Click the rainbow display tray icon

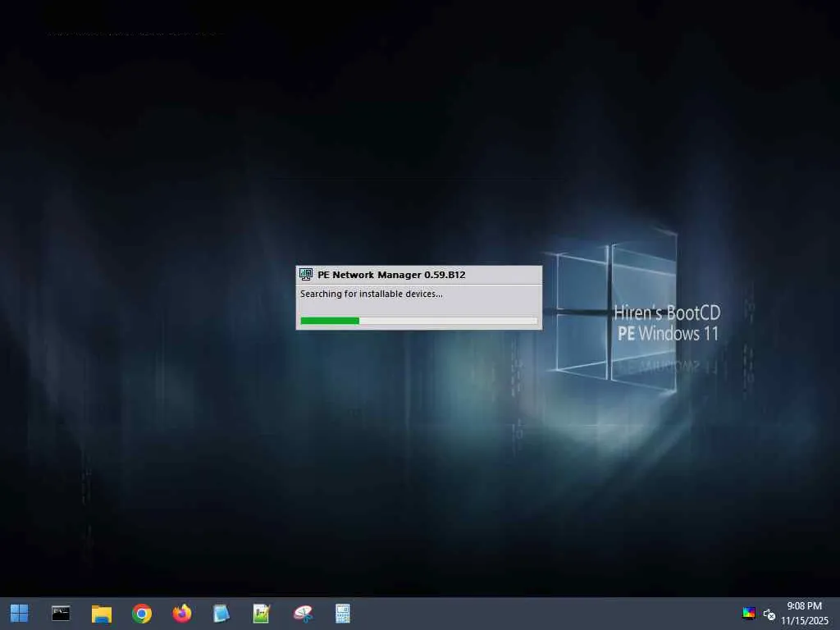click(749, 614)
